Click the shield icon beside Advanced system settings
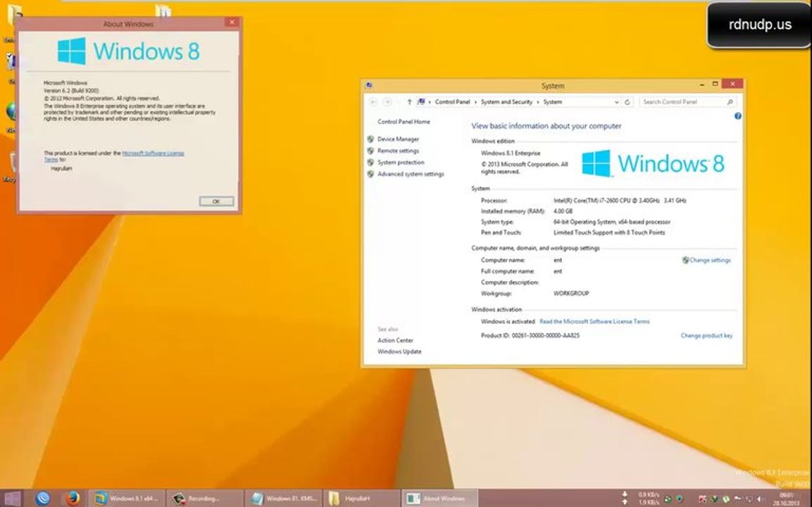The image size is (812, 507). coord(370,174)
